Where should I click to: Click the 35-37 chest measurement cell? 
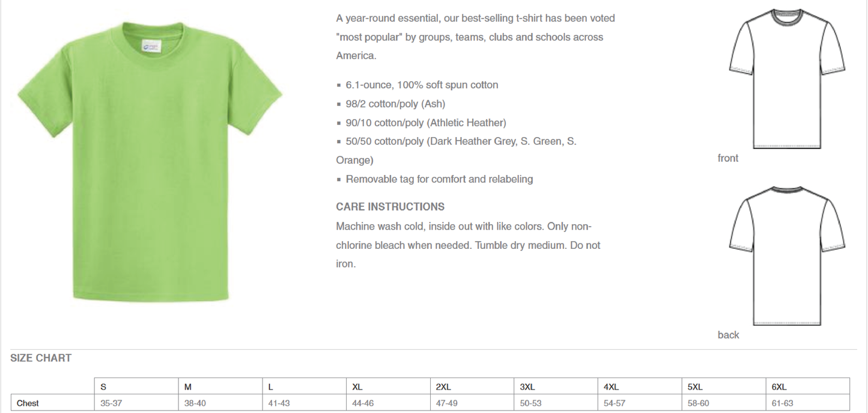[x=136, y=403]
